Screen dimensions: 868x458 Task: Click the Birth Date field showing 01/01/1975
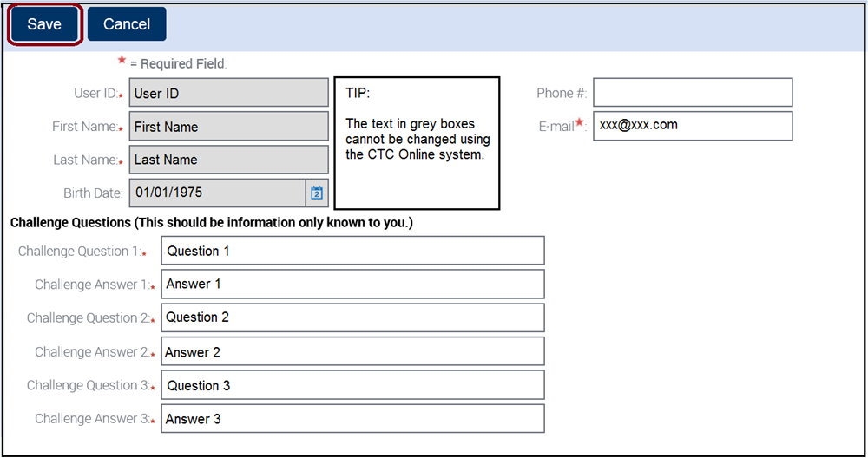click(217, 193)
